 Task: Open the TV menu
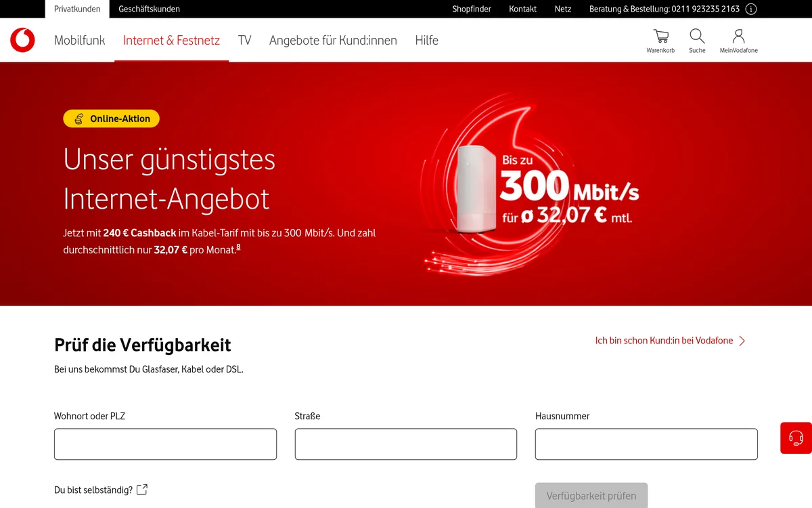[x=244, y=40]
